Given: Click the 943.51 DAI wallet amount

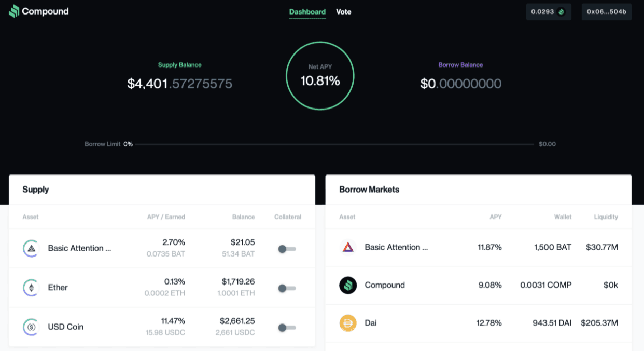Looking at the screenshot, I should 552,323.
